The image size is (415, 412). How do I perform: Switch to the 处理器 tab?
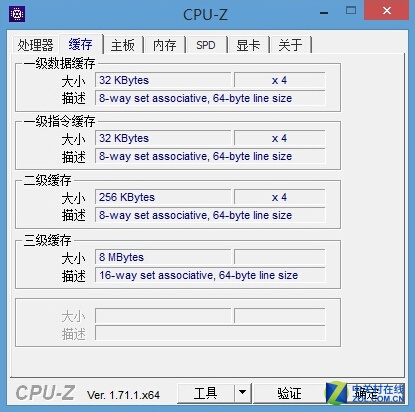pyautogui.click(x=35, y=45)
